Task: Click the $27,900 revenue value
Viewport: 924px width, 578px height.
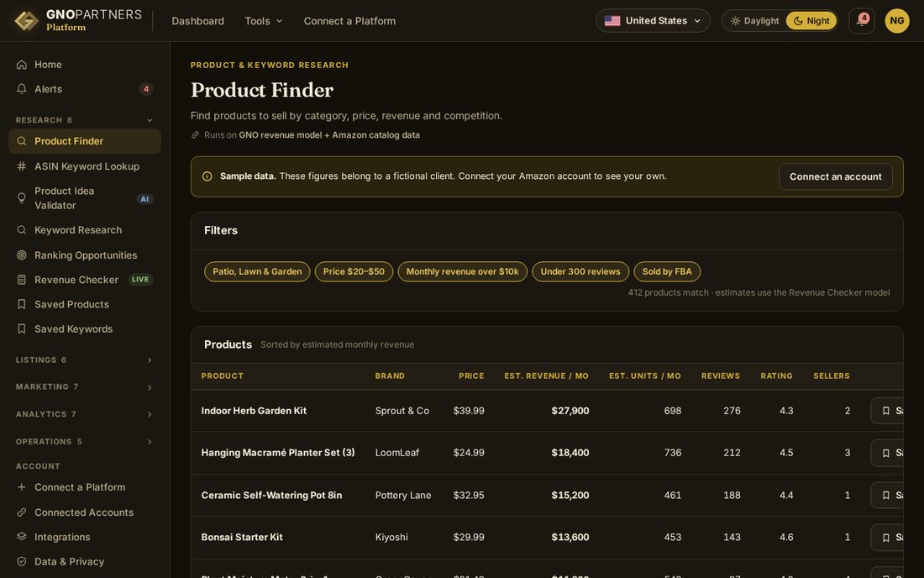Action: (x=570, y=411)
